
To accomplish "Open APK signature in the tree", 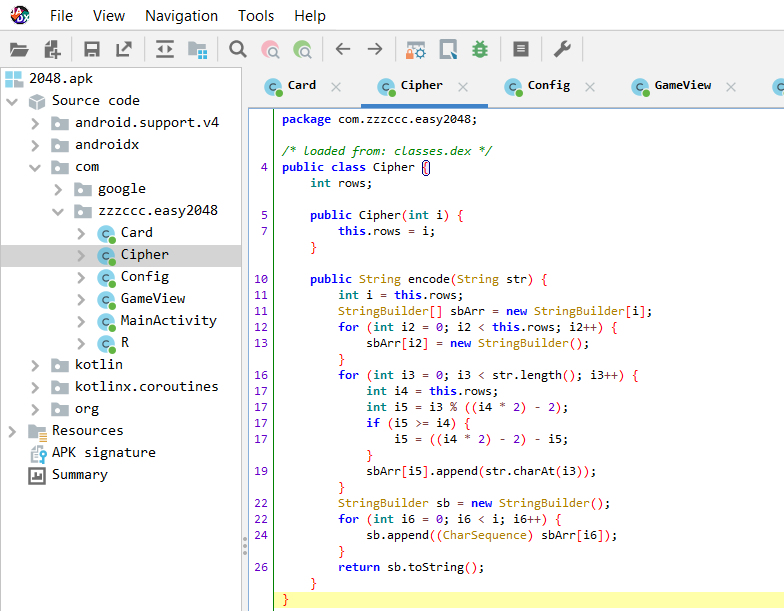I will [x=103, y=453].
